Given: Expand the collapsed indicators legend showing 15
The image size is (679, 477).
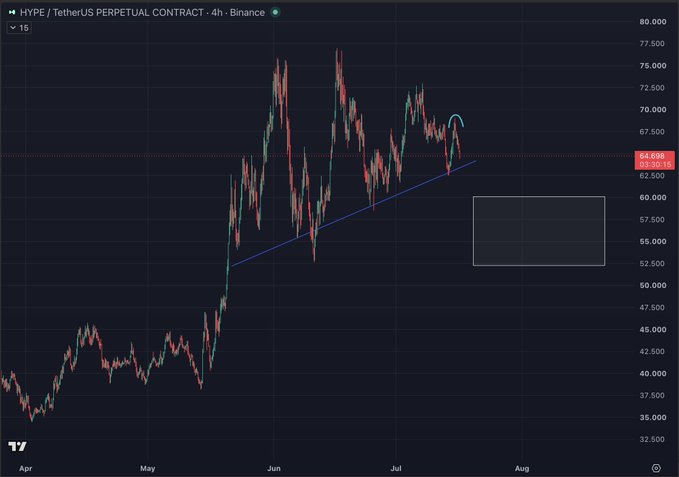Looking at the screenshot, I should click(x=19, y=28).
